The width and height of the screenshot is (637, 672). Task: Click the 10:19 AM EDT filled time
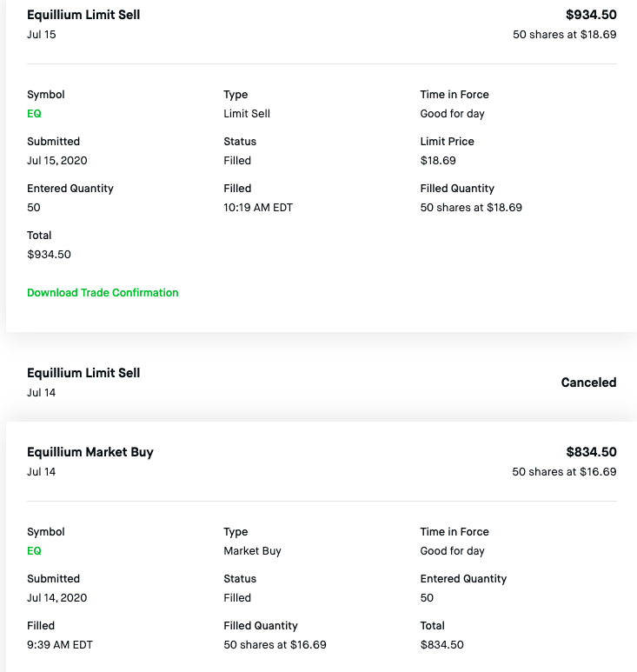click(258, 208)
